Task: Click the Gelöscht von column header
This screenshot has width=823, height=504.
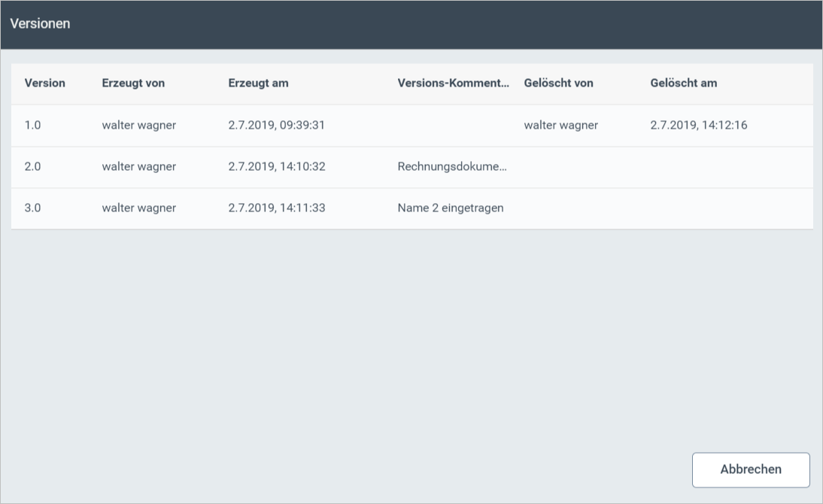Action: [x=558, y=83]
